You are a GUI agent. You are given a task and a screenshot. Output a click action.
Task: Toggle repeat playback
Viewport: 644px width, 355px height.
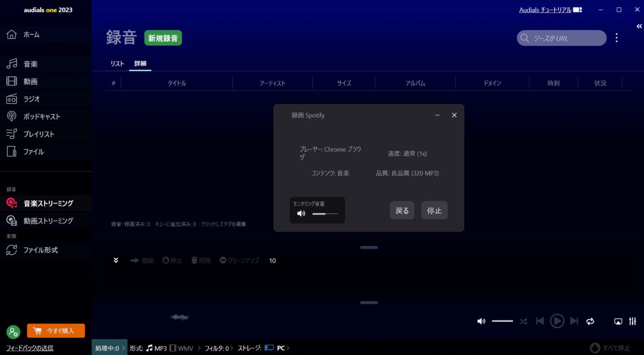(590, 321)
